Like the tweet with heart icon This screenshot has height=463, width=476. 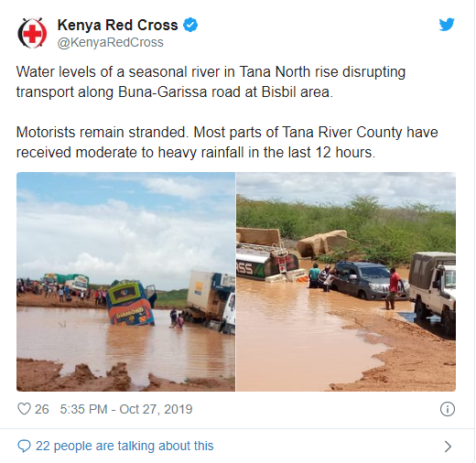pos(24,409)
